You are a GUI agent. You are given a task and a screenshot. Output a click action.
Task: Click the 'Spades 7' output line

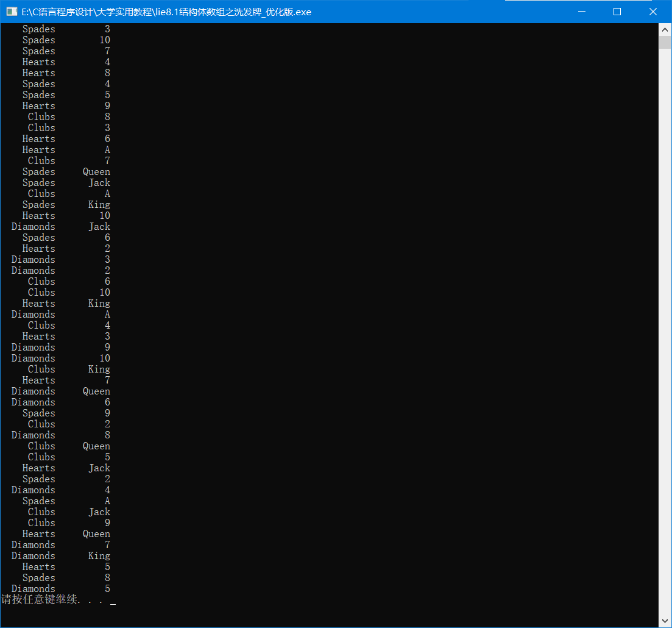[x=66, y=51]
